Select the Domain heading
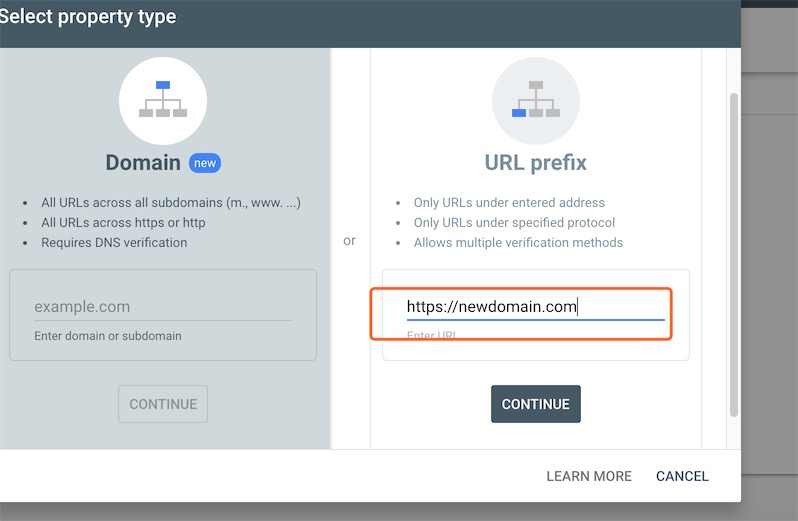The width and height of the screenshot is (798, 521). tap(143, 163)
